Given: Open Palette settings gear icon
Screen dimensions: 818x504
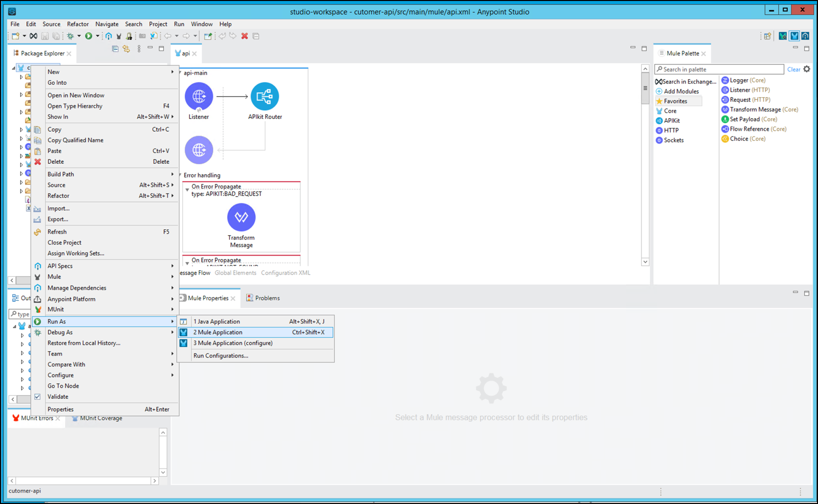Looking at the screenshot, I should (x=807, y=69).
